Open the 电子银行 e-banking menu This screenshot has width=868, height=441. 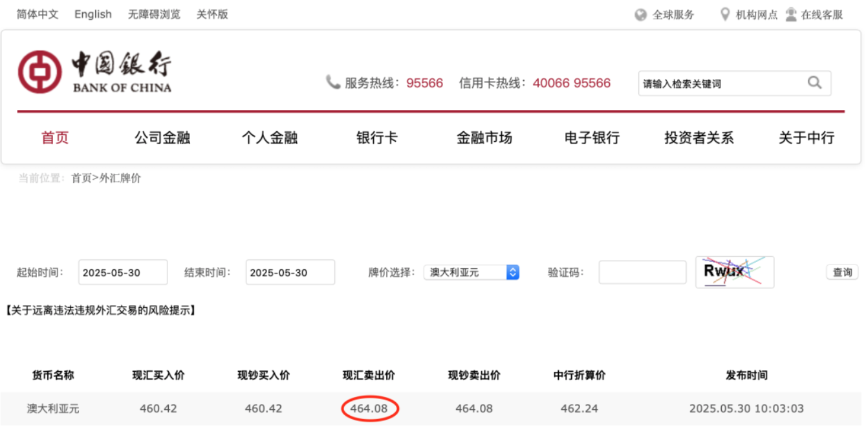click(x=592, y=138)
